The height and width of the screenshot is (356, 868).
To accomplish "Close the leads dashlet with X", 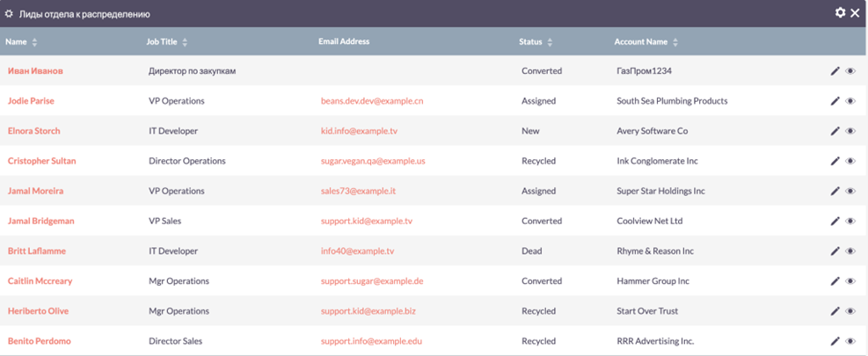I will click(x=855, y=13).
